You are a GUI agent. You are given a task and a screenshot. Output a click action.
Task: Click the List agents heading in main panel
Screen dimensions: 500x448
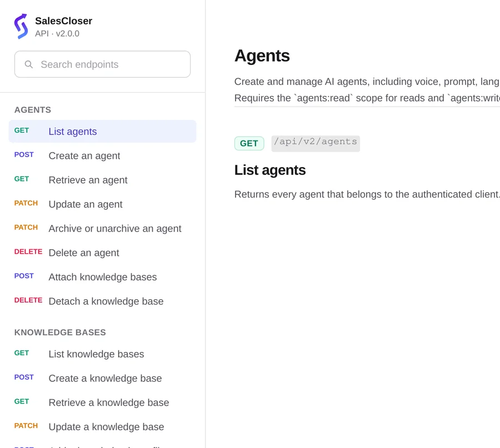point(270,170)
